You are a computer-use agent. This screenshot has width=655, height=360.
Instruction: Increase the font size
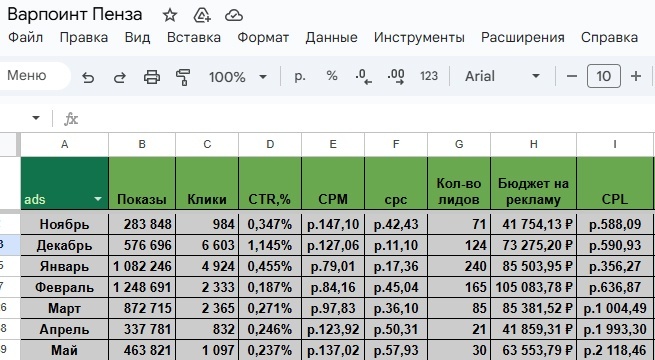[x=636, y=76]
